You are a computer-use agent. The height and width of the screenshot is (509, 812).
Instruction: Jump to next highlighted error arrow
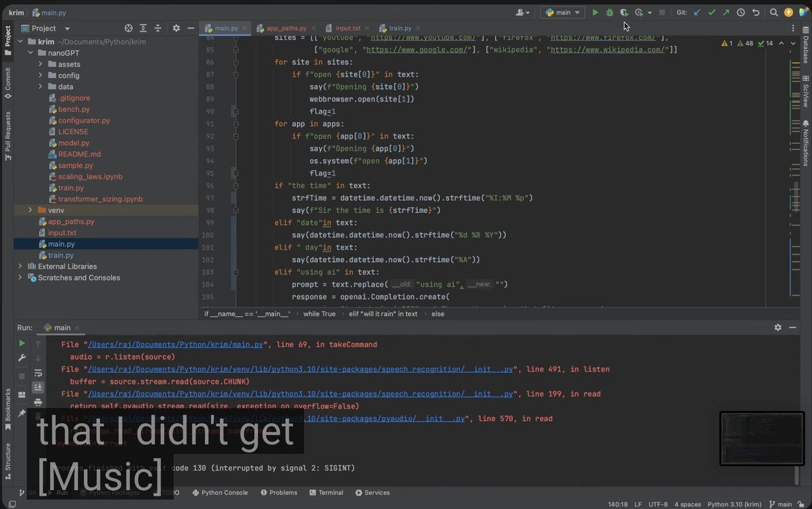coord(793,43)
